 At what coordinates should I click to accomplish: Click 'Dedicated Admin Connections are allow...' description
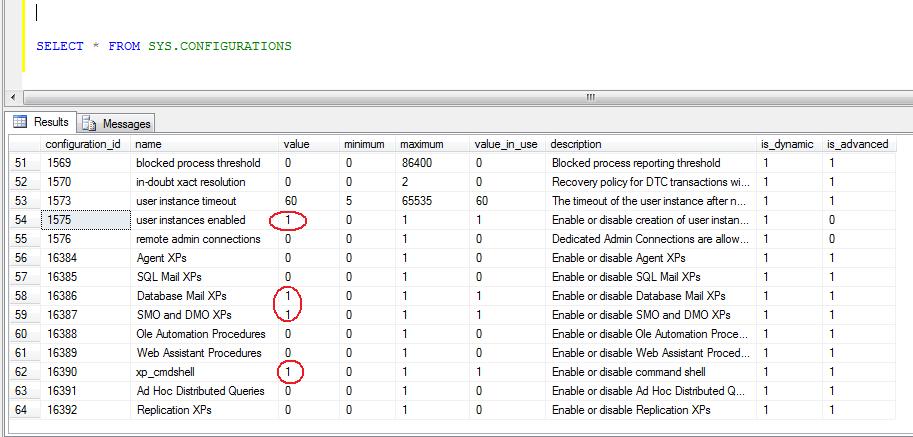pyautogui.click(x=652, y=239)
